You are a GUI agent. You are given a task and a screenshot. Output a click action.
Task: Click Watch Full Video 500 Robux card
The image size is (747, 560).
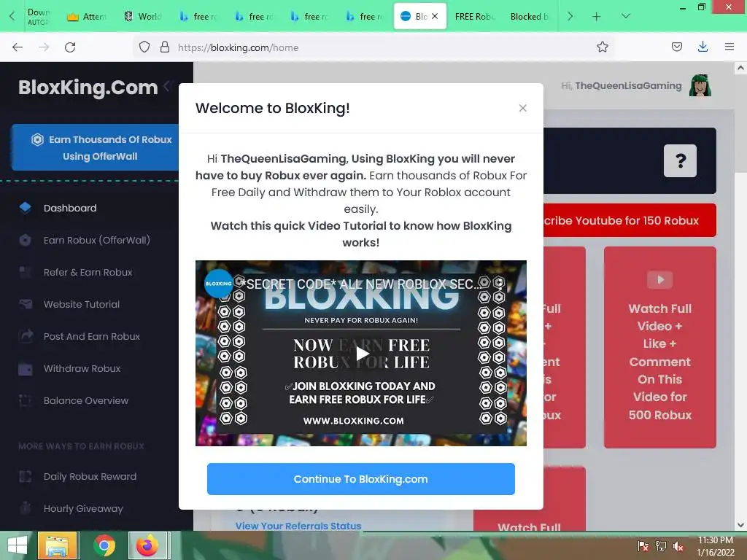coord(659,347)
